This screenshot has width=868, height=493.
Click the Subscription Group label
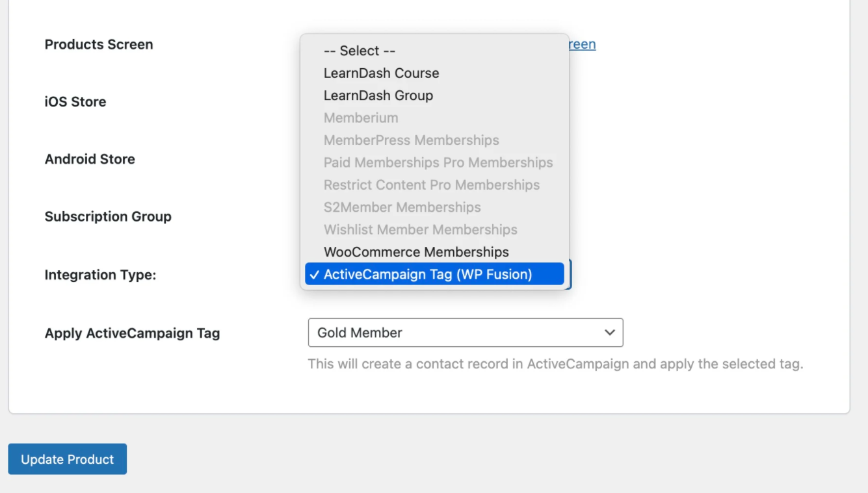(x=108, y=217)
